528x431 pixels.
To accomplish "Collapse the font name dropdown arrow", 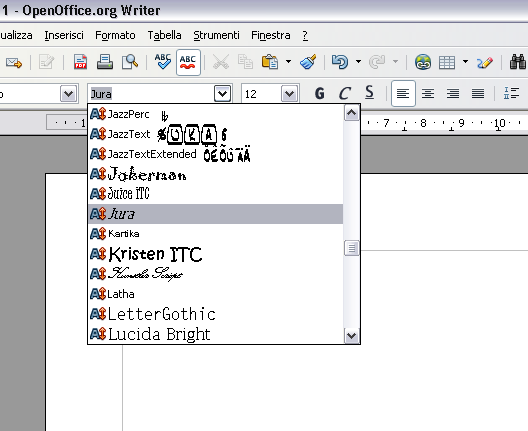I will (223, 94).
